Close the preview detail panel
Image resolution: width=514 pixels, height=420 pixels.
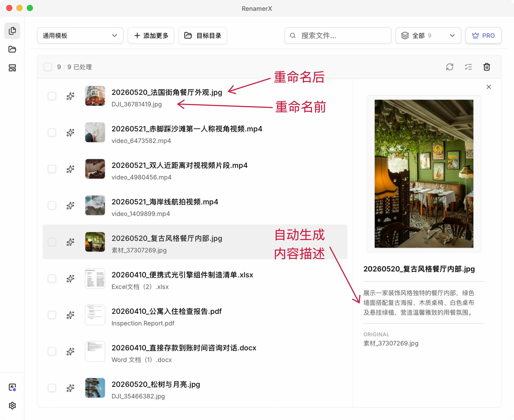coord(489,87)
